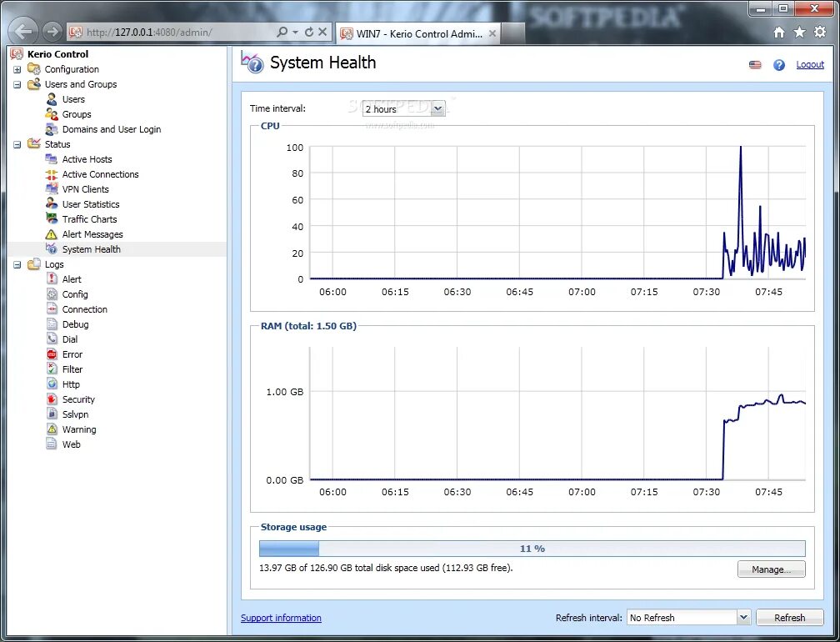Click the US flag language icon
The width and height of the screenshot is (840, 642).
click(x=755, y=65)
